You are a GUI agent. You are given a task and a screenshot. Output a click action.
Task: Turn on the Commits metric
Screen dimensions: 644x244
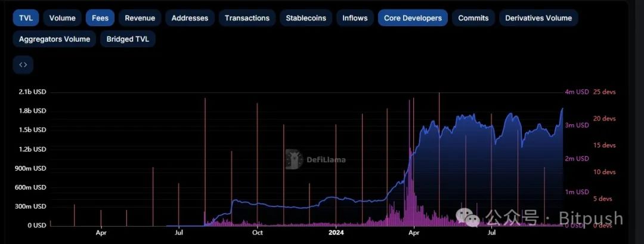pyautogui.click(x=473, y=18)
